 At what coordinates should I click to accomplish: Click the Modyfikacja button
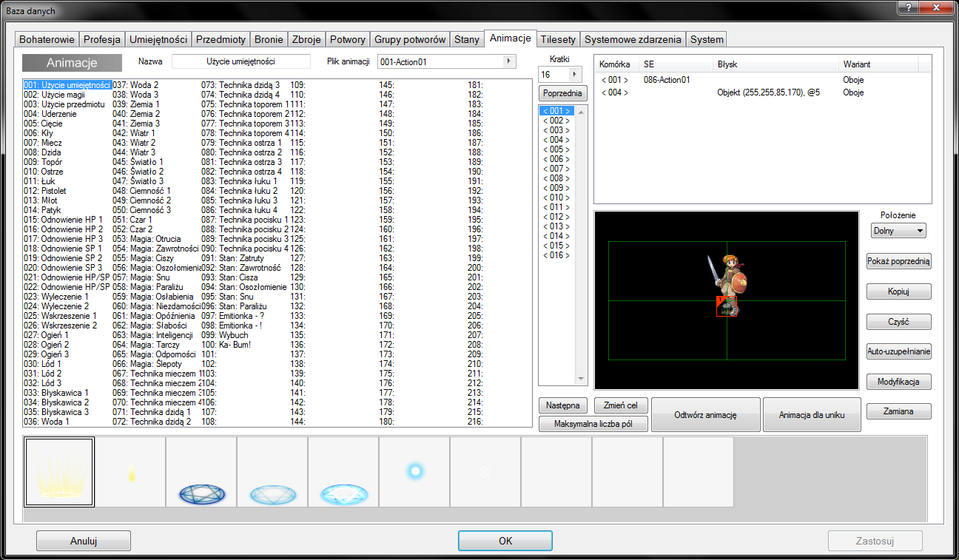pyautogui.click(x=899, y=382)
